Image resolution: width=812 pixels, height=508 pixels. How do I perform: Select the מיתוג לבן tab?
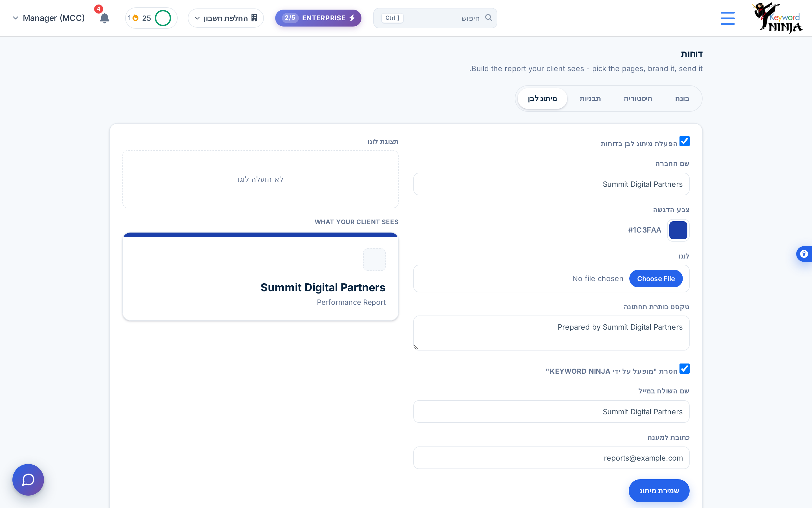(x=542, y=98)
